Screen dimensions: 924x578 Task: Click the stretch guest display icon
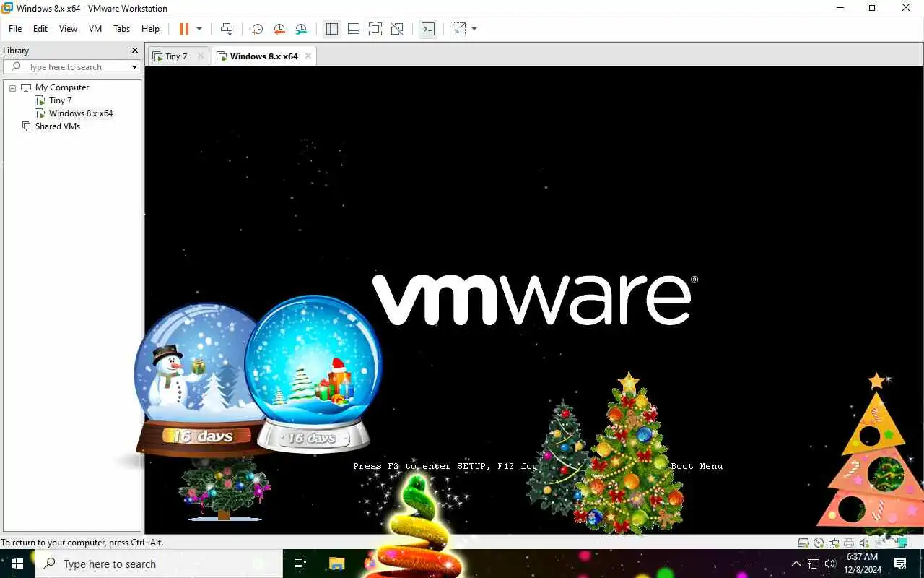(x=458, y=29)
